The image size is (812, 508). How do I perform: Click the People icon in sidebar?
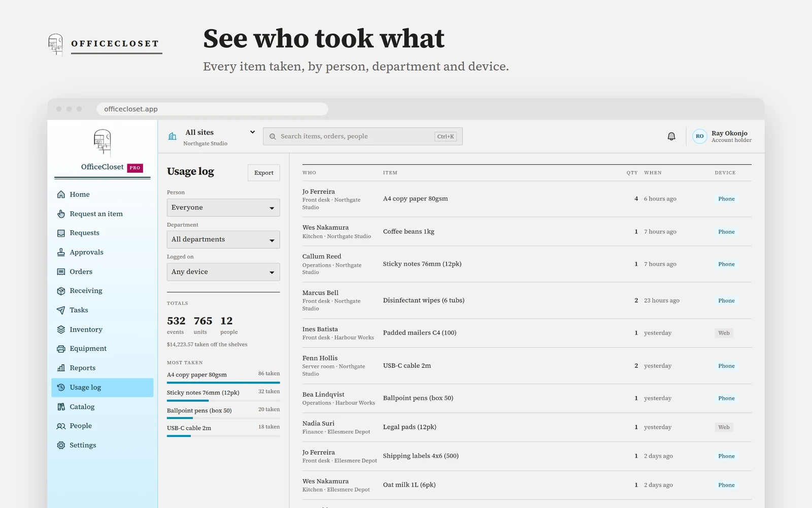coord(61,426)
